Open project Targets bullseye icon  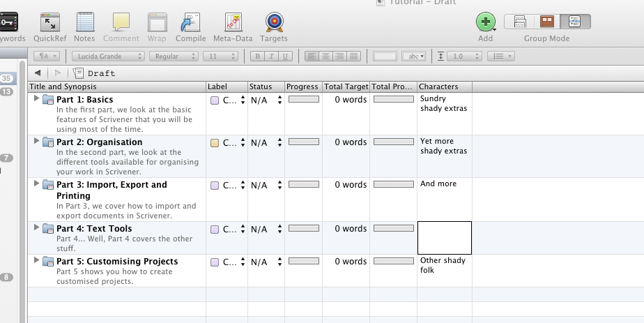[x=274, y=22]
